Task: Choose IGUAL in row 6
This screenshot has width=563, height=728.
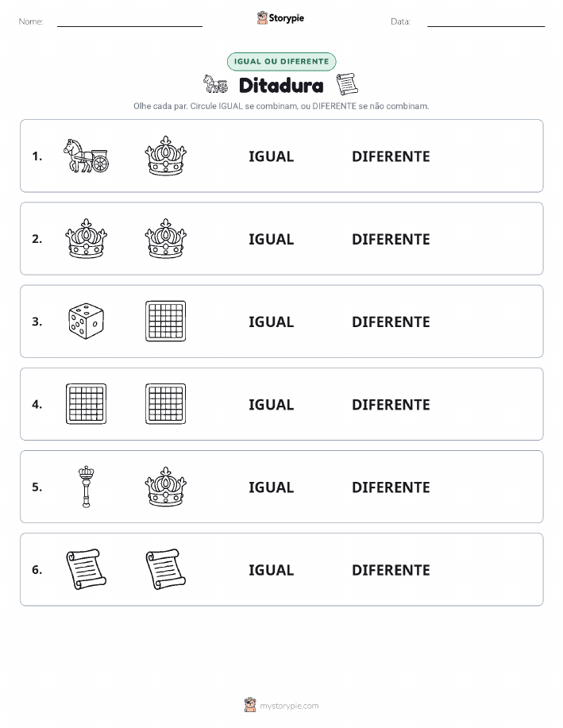Action: tap(272, 570)
